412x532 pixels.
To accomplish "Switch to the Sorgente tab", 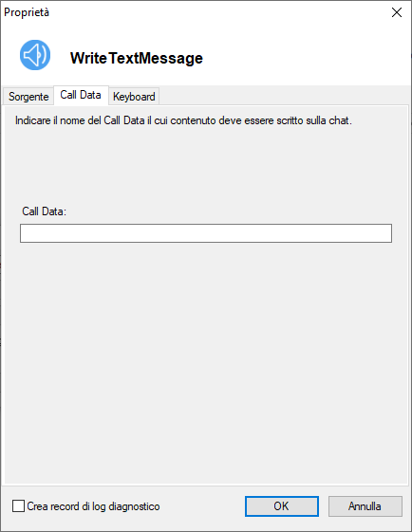I will [x=28, y=97].
